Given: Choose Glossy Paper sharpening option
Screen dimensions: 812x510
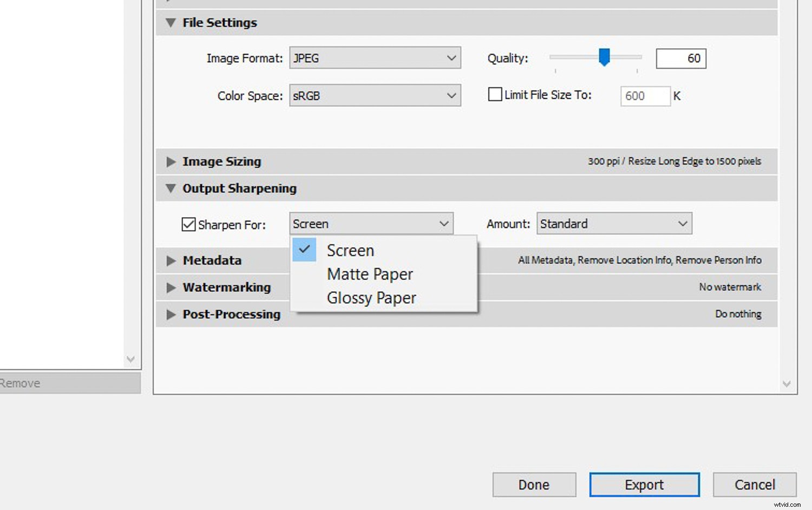Looking at the screenshot, I should click(371, 298).
